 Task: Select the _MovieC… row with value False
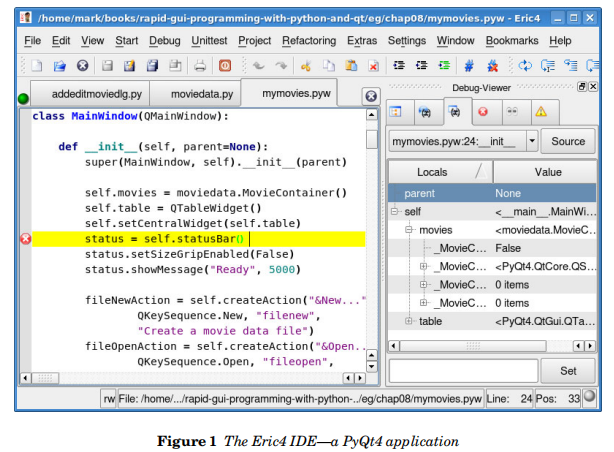pos(492,248)
